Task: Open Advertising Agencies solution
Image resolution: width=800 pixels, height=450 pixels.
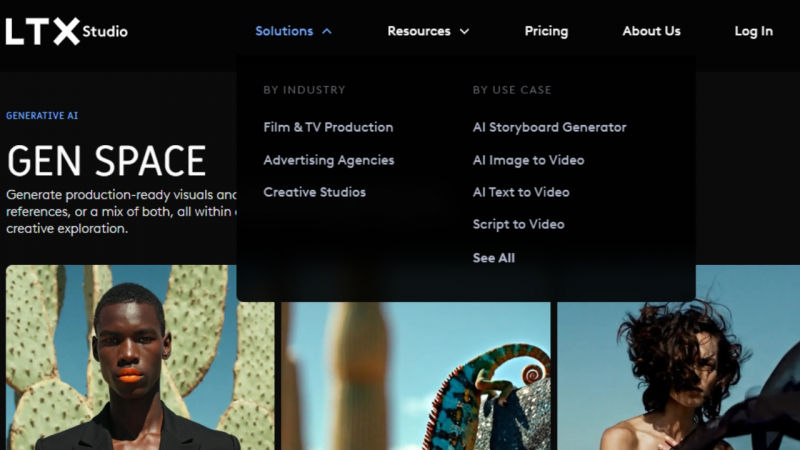Action: [x=329, y=160]
